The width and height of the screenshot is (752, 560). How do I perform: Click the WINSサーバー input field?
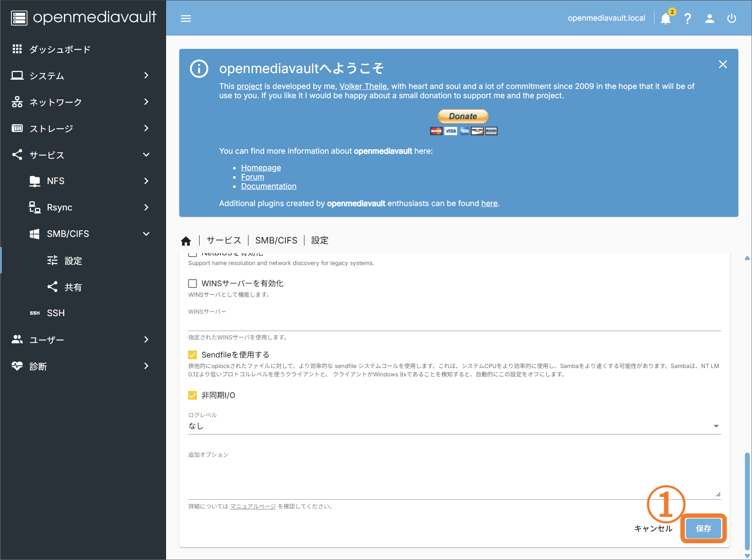(x=454, y=323)
